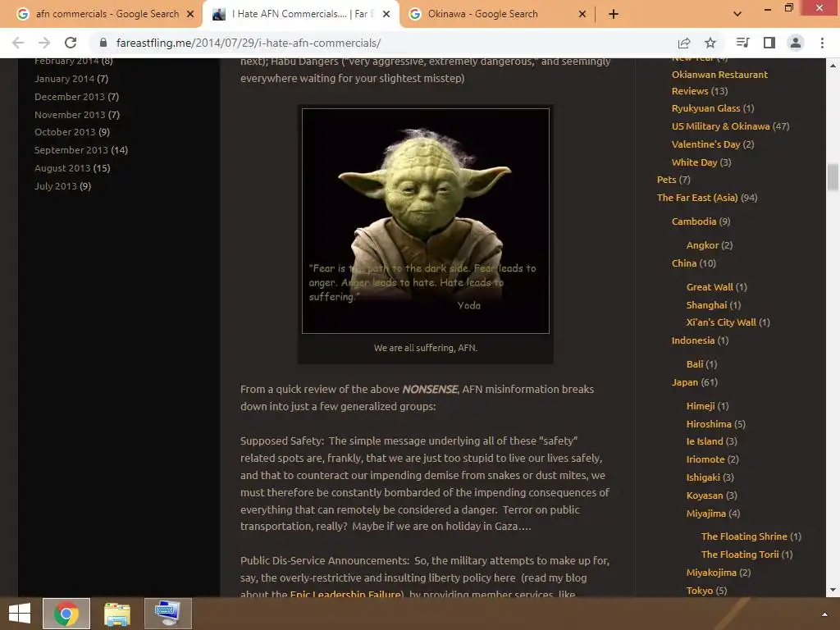Open December 2013 archive
The height and width of the screenshot is (630, 840).
click(70, 97)
